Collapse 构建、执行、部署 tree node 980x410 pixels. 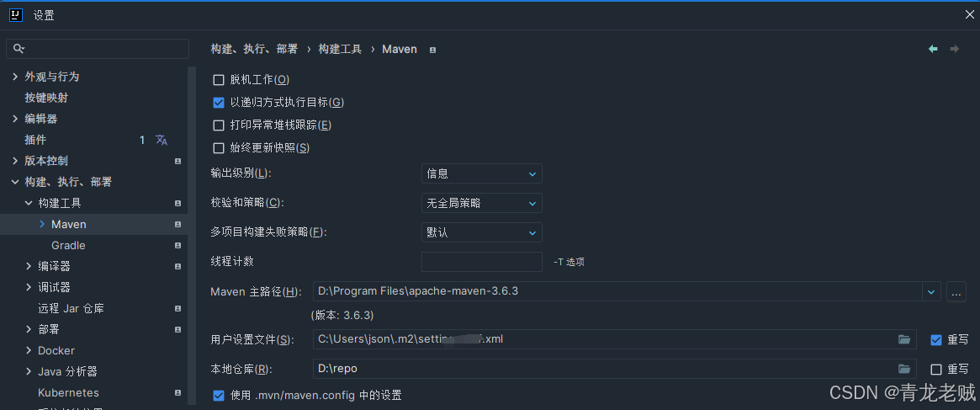click(x=15, y=182)
